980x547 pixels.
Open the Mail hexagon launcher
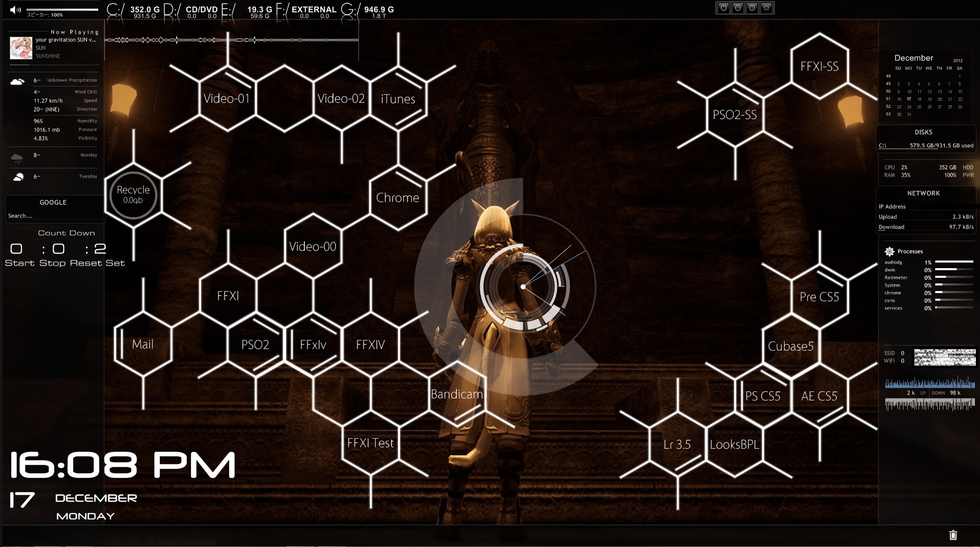click(x=143, y=344)
